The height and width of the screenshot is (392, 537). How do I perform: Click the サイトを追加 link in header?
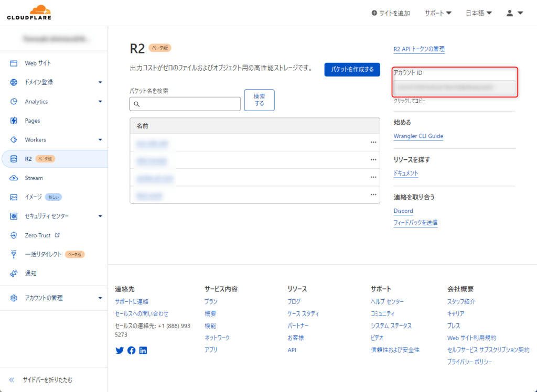391,13
